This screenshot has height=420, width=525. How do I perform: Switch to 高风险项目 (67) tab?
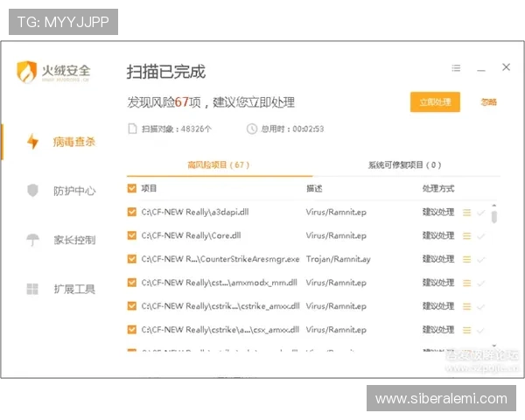[218, 164]
